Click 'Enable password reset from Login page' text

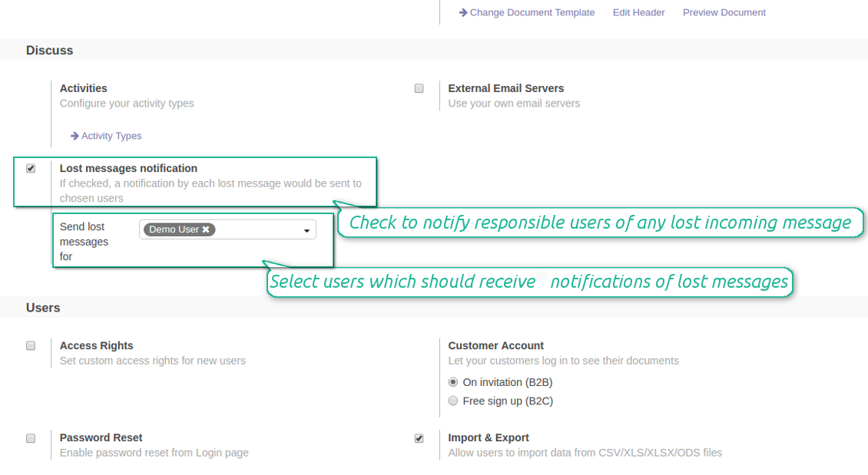(x=154, y=453)
